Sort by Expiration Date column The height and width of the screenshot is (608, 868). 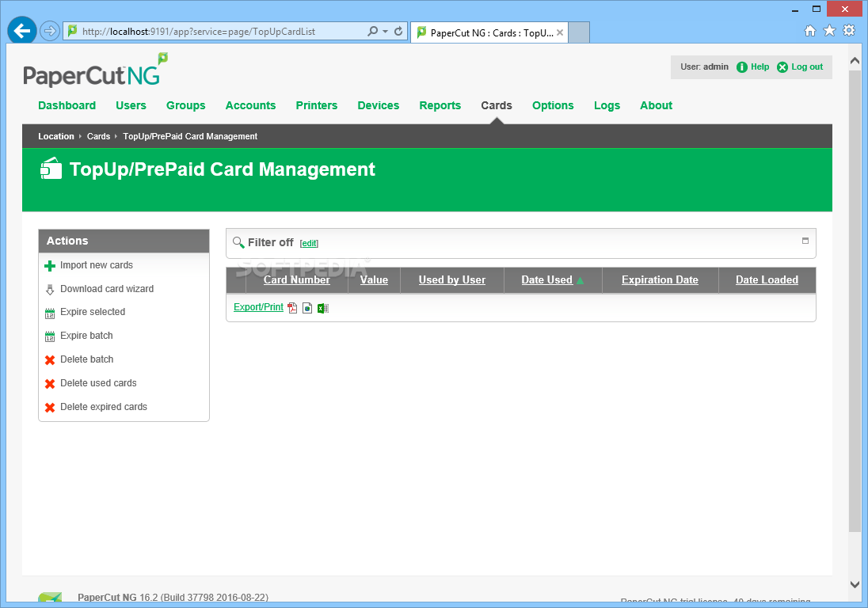[660, 280]
